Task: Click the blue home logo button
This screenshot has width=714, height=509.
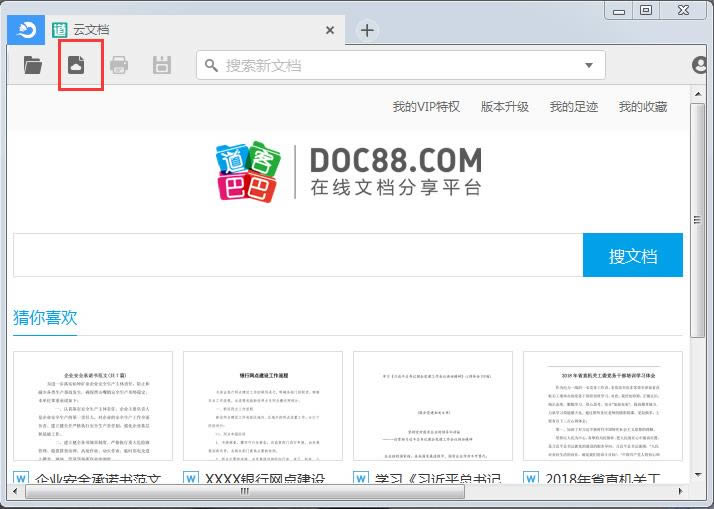Action: [x=26, y=30]
